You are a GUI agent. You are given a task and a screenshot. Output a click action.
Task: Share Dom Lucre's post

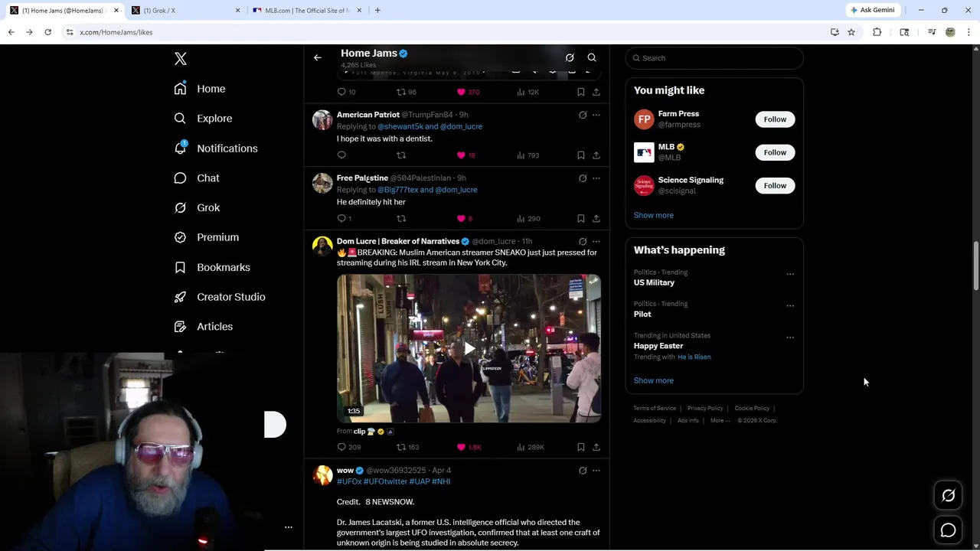596,447
